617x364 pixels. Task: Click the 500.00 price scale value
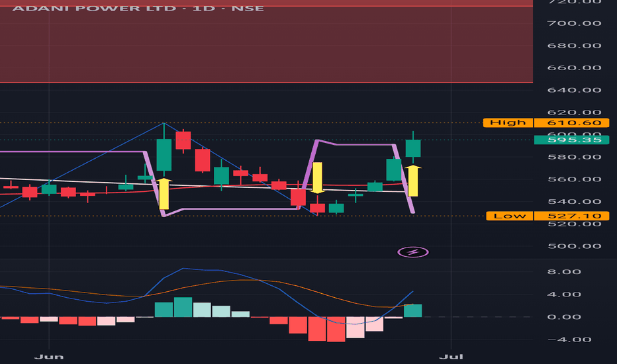(x=574, y=246)
